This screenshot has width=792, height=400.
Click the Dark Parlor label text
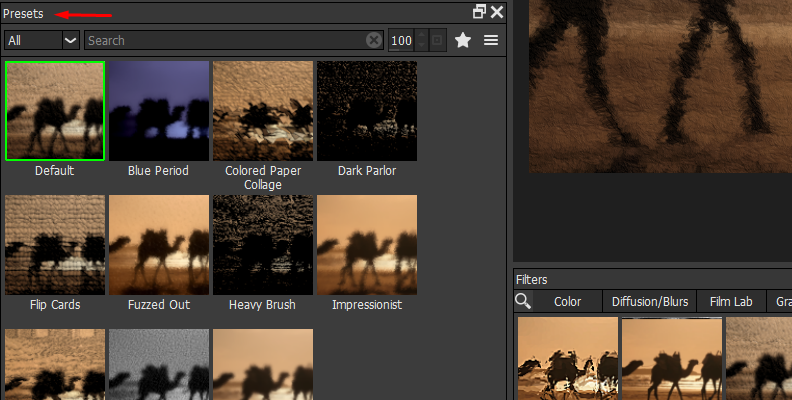[x=367, y=171]
